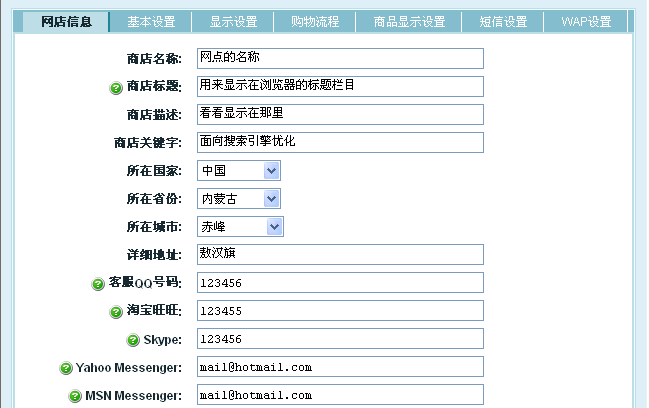
Task: Open the help tip for 淘宝旺旺
Action: [x=116, y=312]
